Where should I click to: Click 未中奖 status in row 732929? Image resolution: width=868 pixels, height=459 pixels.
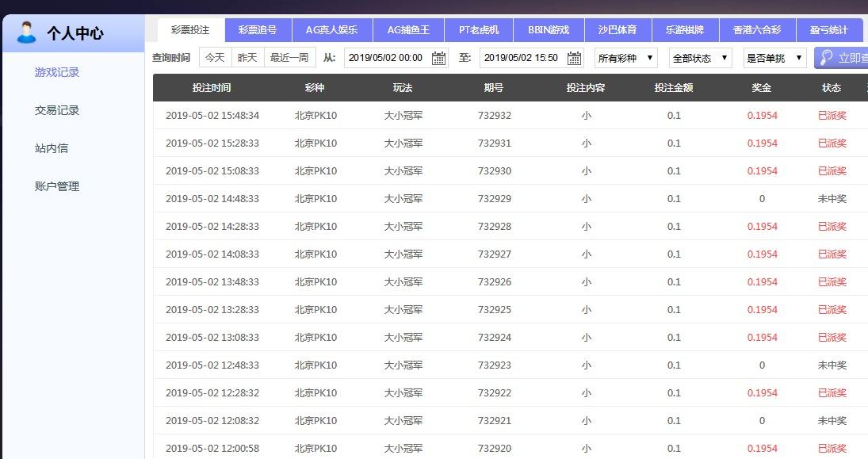pyautogui.click(x=832, y=198)
